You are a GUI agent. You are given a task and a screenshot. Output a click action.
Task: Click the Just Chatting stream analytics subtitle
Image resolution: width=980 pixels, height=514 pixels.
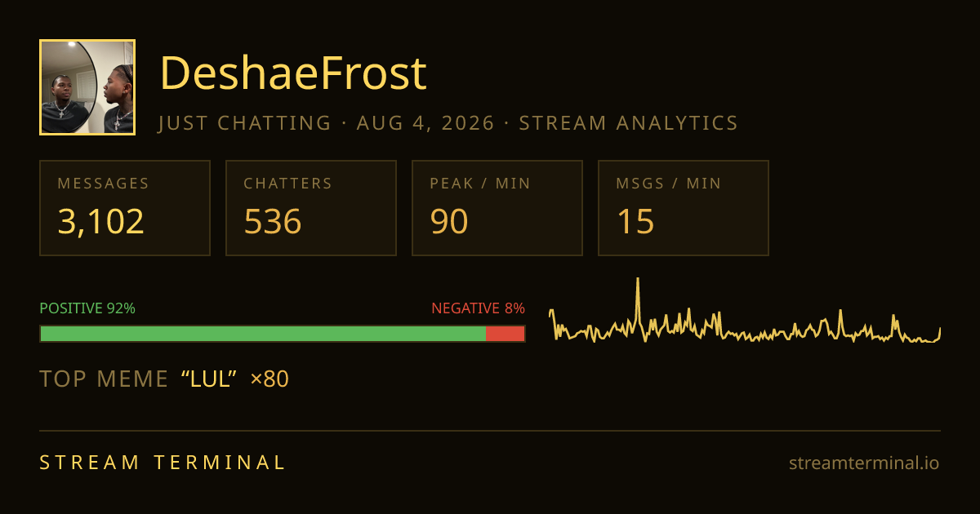click(448, 123)
